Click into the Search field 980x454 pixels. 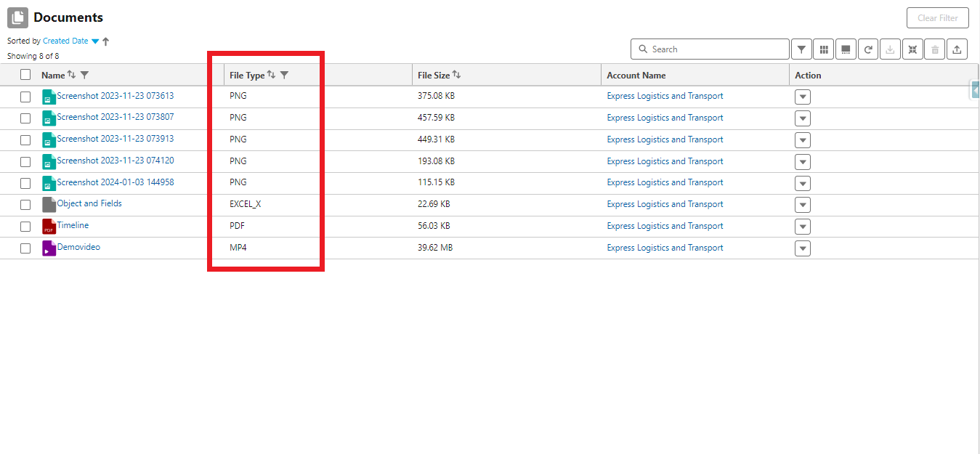[710, 49]
